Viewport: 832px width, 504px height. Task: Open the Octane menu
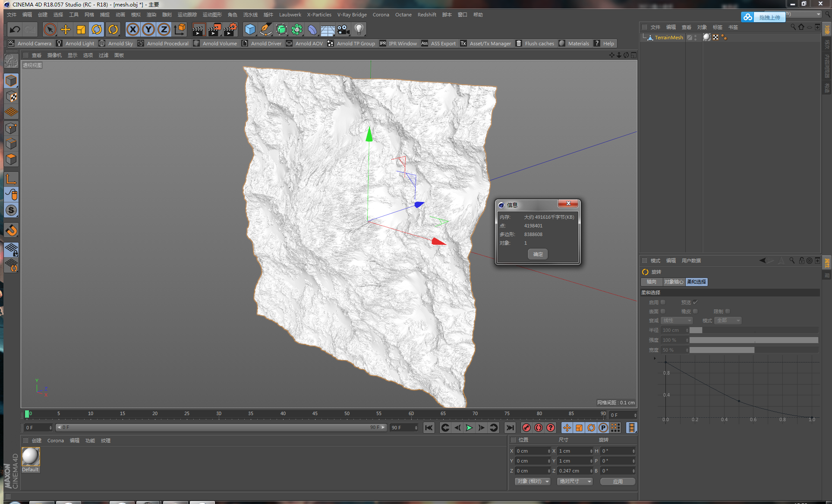tap(403, 15)
